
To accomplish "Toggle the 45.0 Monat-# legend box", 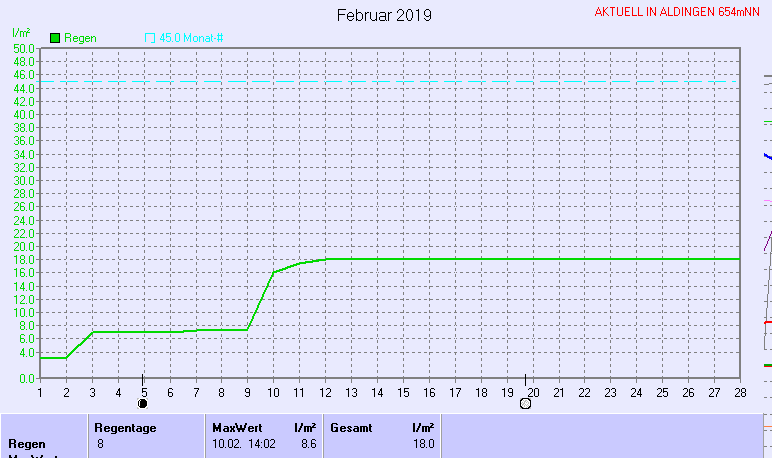I will (x=150, y=38).
